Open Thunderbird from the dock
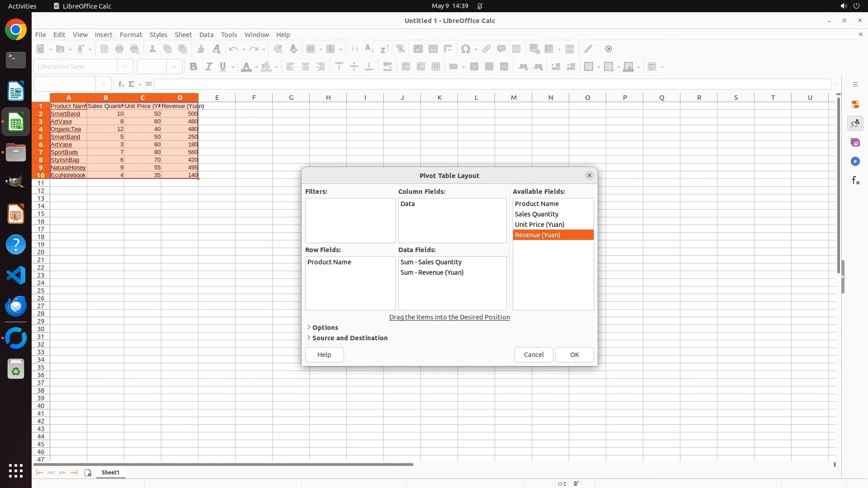Screen dimensions: 868x488 coord(16,306)
